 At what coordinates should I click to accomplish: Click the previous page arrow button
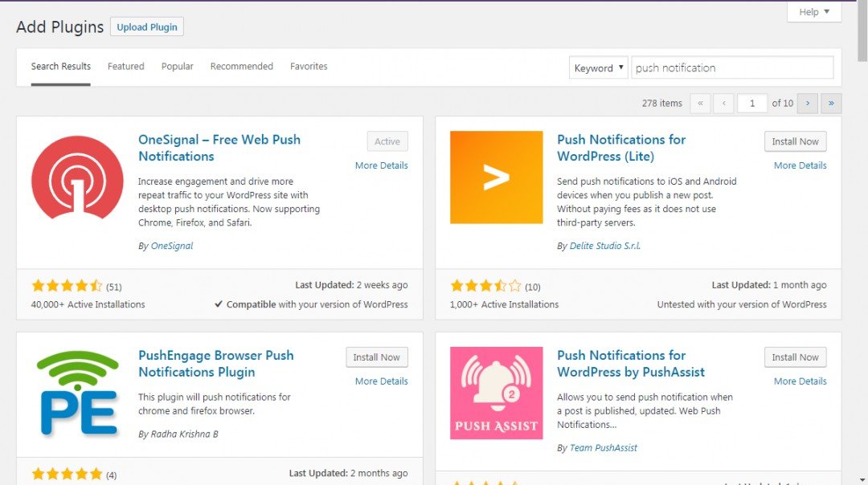coord(723,104)
